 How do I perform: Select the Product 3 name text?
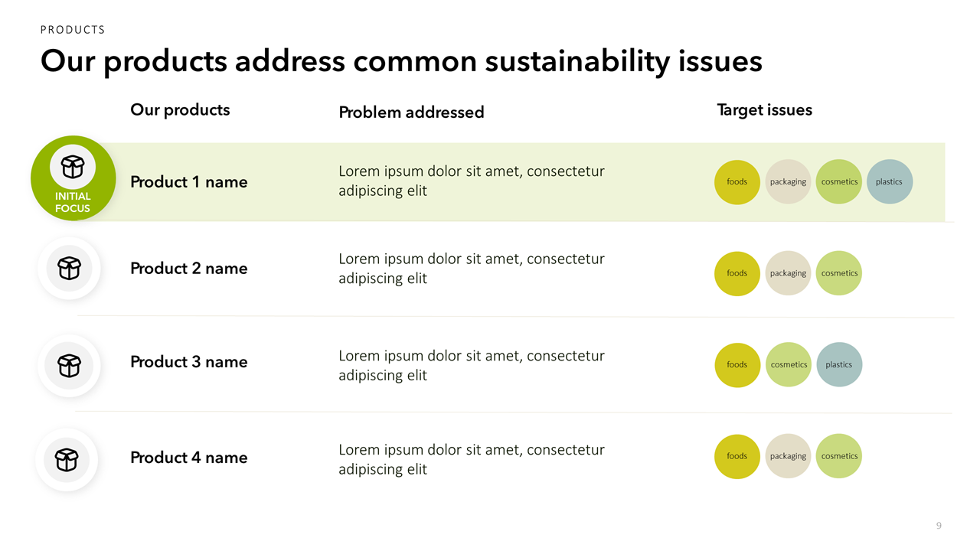(x=189, y=362)
